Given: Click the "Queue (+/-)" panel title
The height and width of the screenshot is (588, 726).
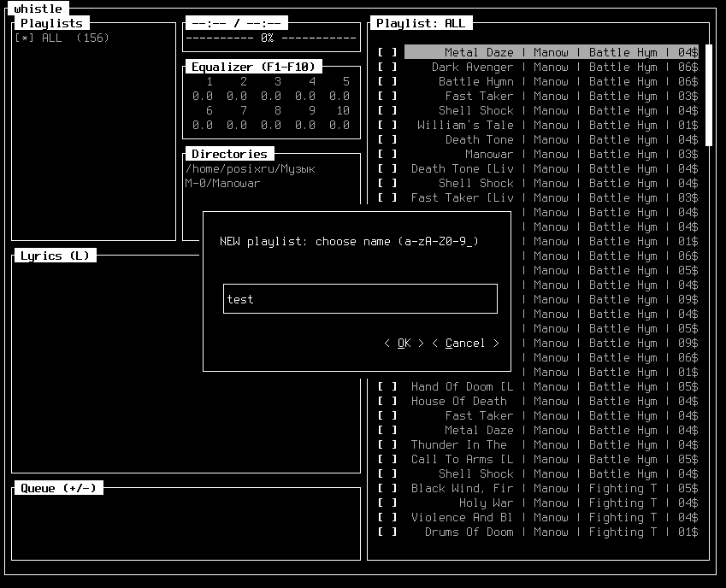Looking at the screenshot, I should click(x=58, y=488).
